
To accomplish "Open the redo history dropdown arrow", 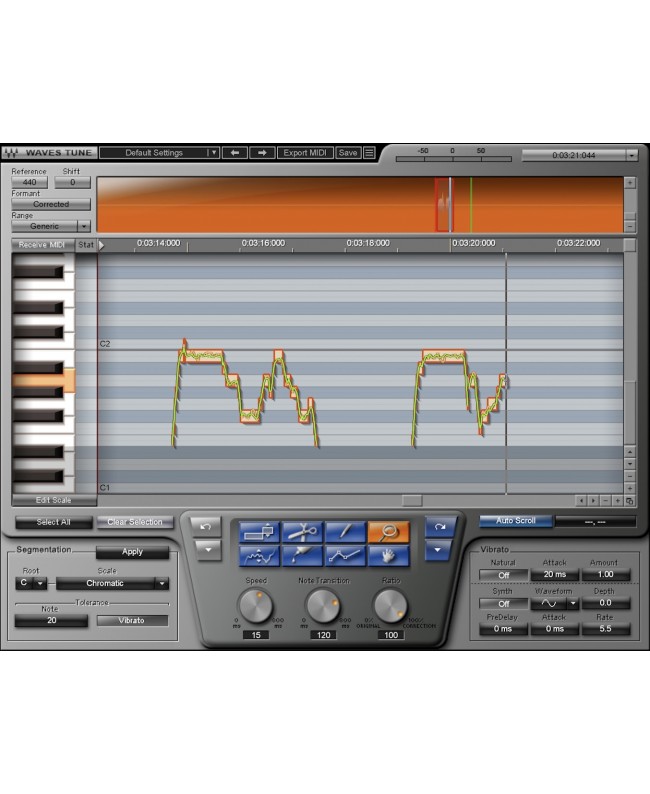I will pos(437,549).
